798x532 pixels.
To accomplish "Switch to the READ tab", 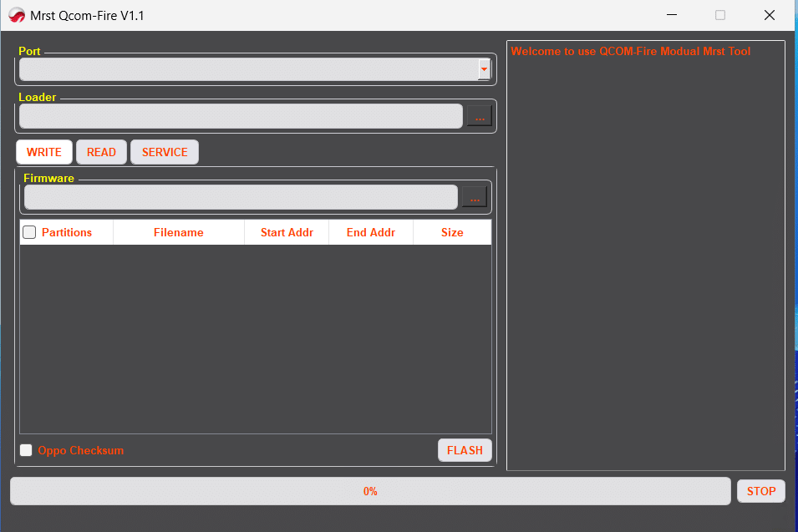I will coord(101,152).
